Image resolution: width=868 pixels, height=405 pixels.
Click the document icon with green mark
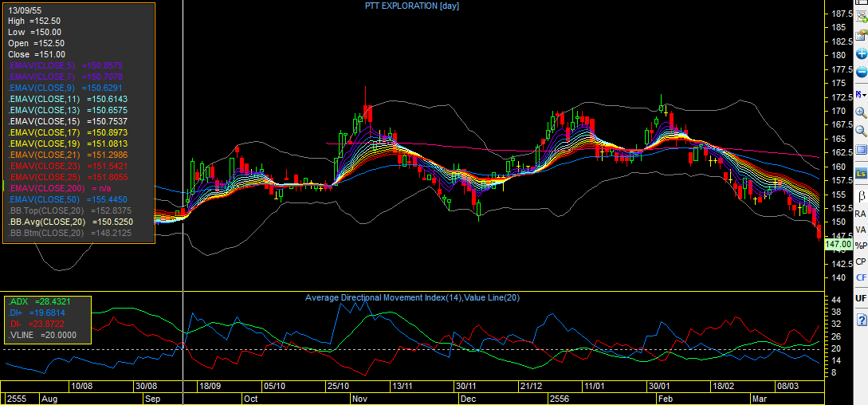point(862,17)
